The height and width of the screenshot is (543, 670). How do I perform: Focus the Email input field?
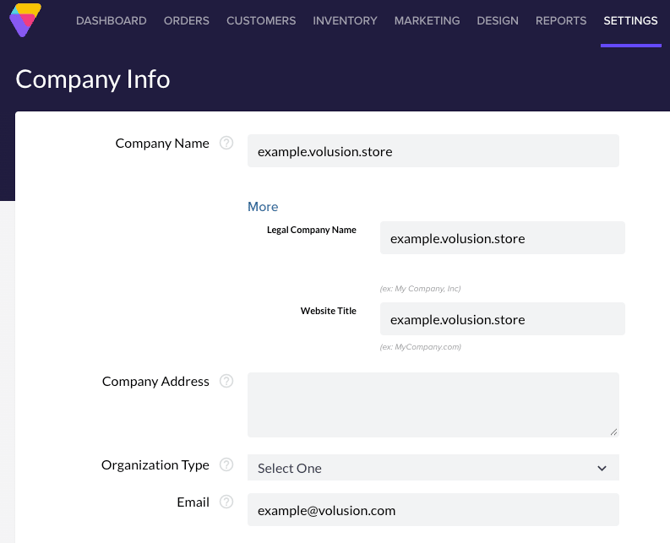coord(433,510)
